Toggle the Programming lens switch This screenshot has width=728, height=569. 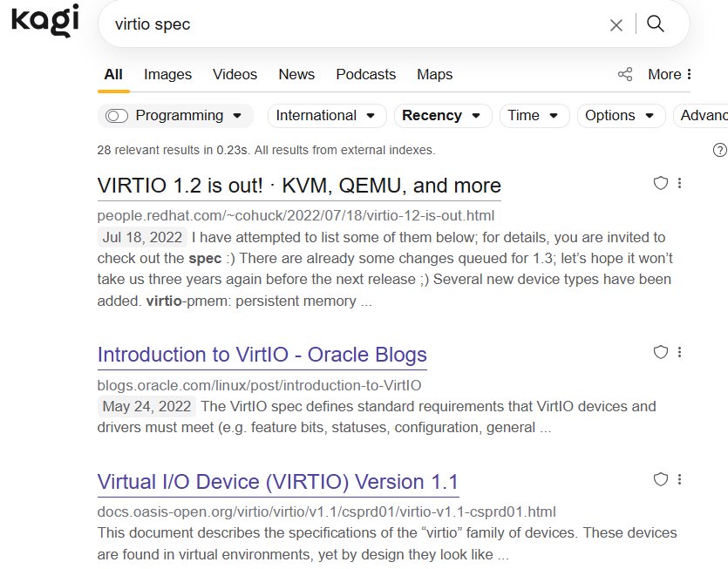click(117, 116)
